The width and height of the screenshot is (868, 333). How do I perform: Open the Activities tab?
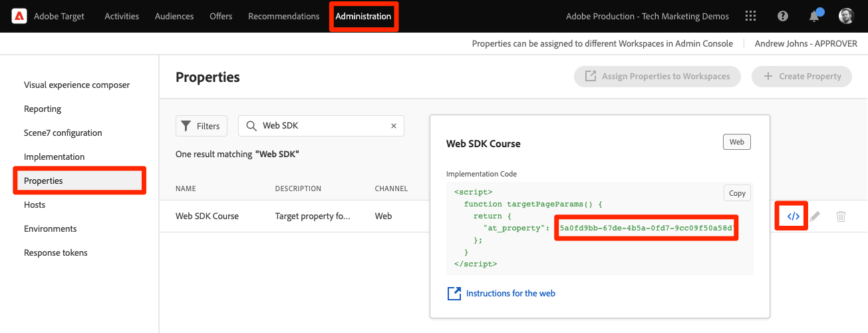[x=122, y=16]
